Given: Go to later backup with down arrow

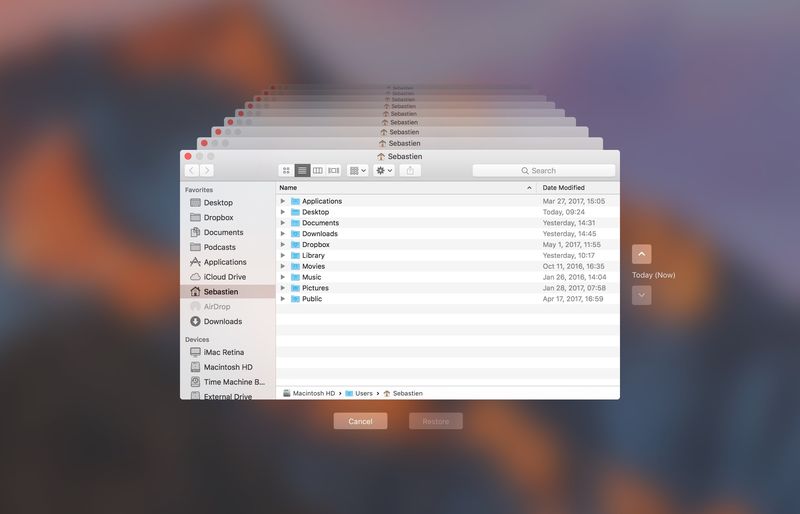Looking at the screenshot, I should [641, 295].
